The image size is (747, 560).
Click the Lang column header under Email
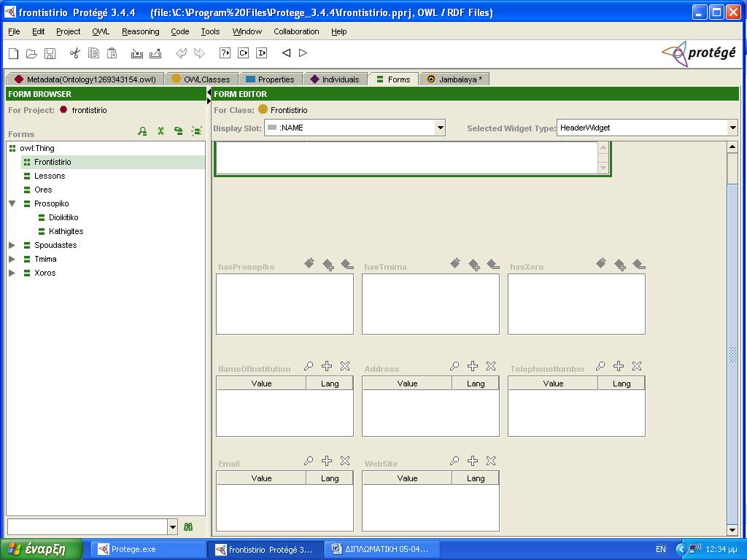[330, 478]
